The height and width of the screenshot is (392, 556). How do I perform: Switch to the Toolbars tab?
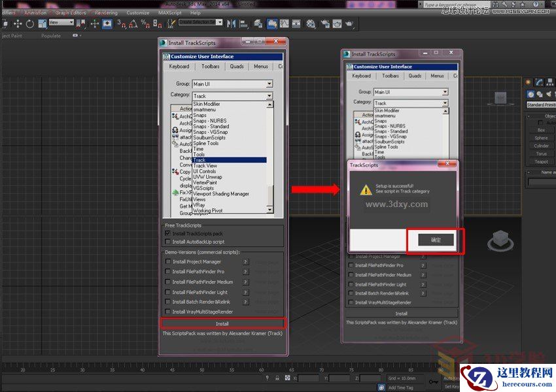click(x=211, y=66)
